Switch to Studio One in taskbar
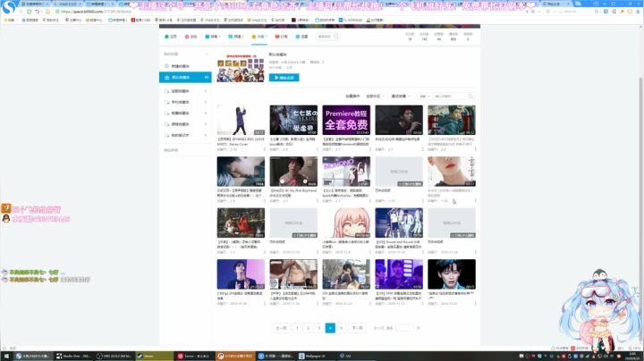 (x=74, y=356)
